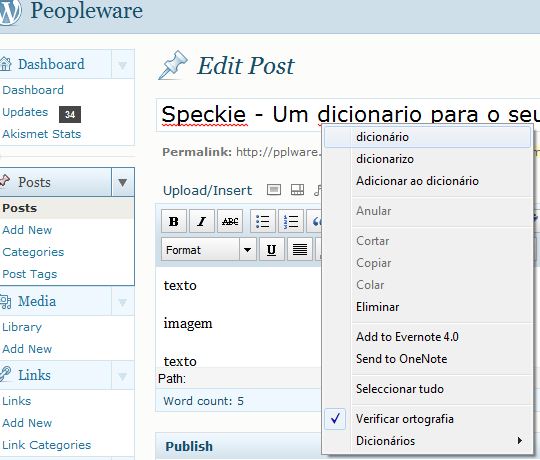Open the Dashboard sublink
The height and width of the screenshot is (460, 540).
33,90
